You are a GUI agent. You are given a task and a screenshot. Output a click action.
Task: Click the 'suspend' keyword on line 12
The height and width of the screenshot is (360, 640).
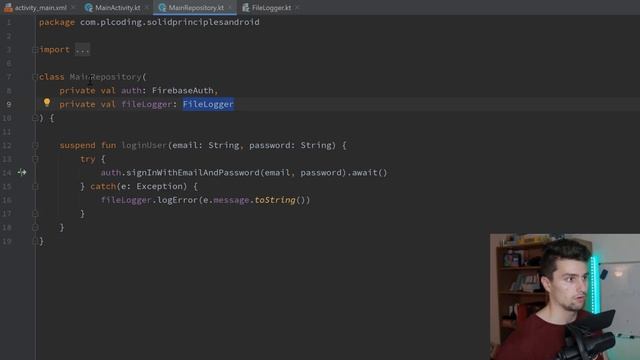point(78,145)
